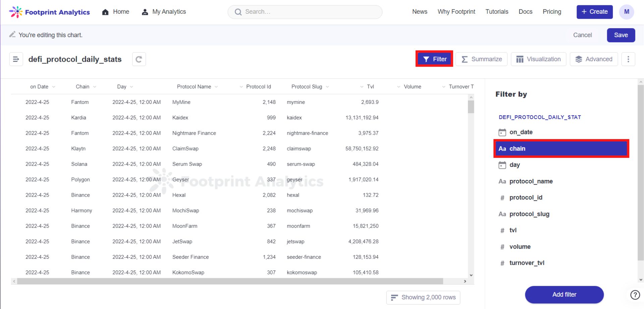Screen dimensions: 644x309
Task: Click the table vertical scrollbar thumb
Action: [471, 107]
